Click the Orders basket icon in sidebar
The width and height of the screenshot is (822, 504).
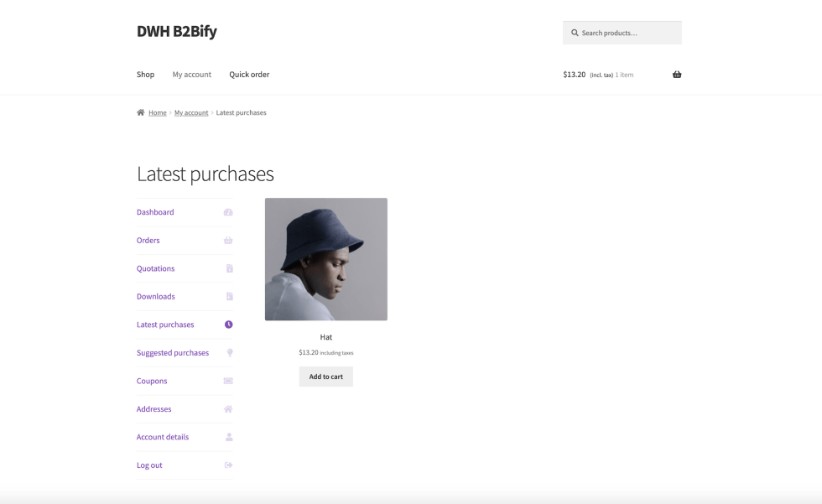(x=228, y=241)
